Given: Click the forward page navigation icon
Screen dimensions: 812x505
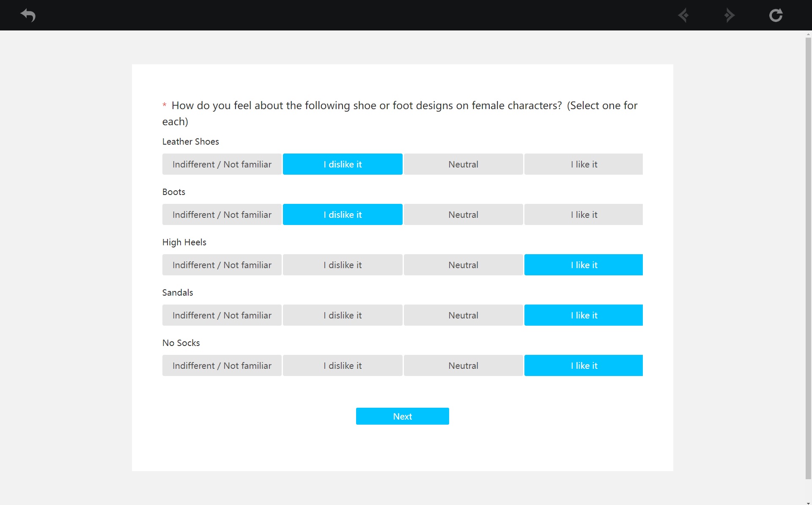Looking at the screenshot, I should [x=730, y=15].
